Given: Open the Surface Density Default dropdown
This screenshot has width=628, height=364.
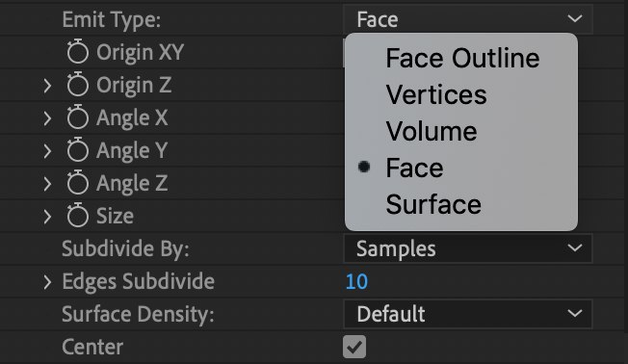Looking at the screenshot, I should pyautogui.click(x=468, y=314).
